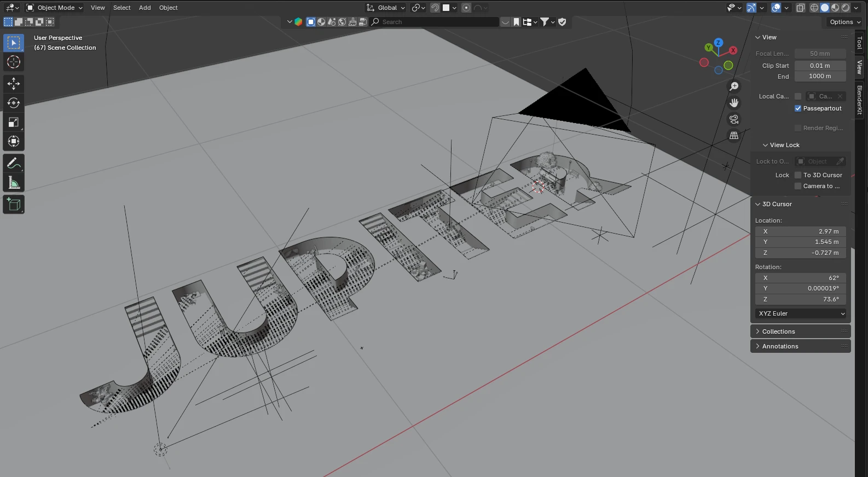Pick the Measure tool

pos(14,183)
